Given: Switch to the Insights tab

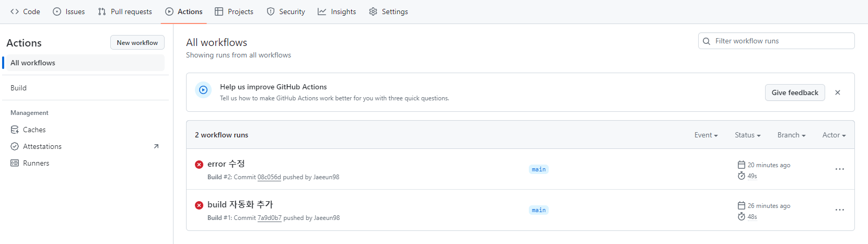Looking at the screenshot, I should [x=337, y=11].
